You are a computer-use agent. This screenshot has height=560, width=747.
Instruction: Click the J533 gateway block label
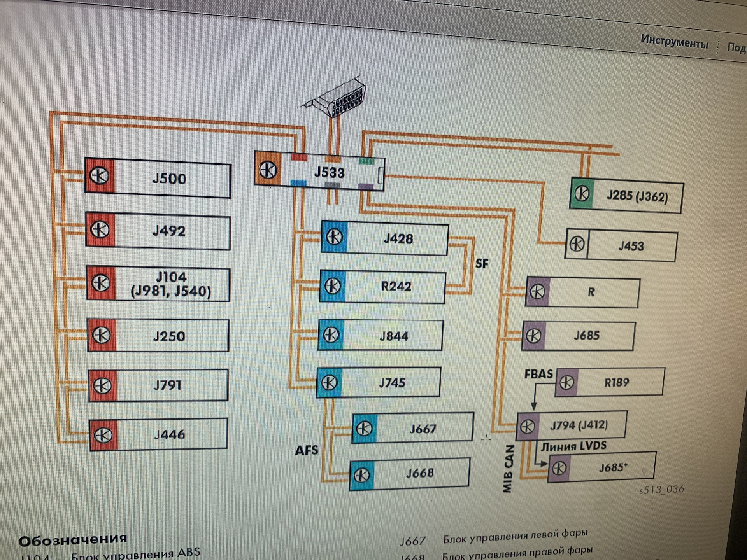[x=329, y=172]
